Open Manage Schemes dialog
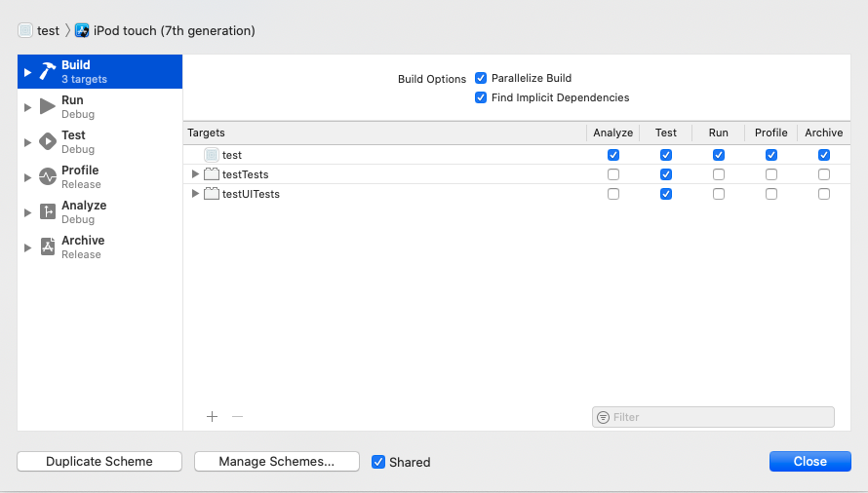868x493 pixels. [276, 462]
